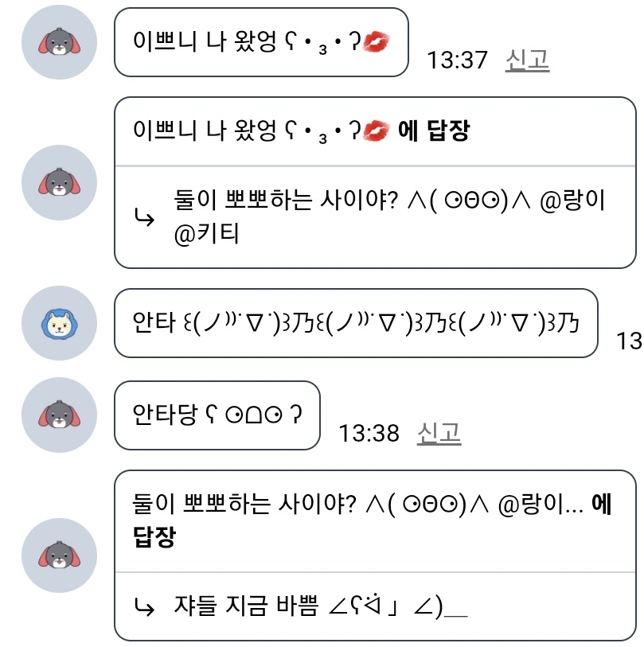Click the quoted 이쁘니 나 왔엉 에 답장 header

[x=301, y=131]
